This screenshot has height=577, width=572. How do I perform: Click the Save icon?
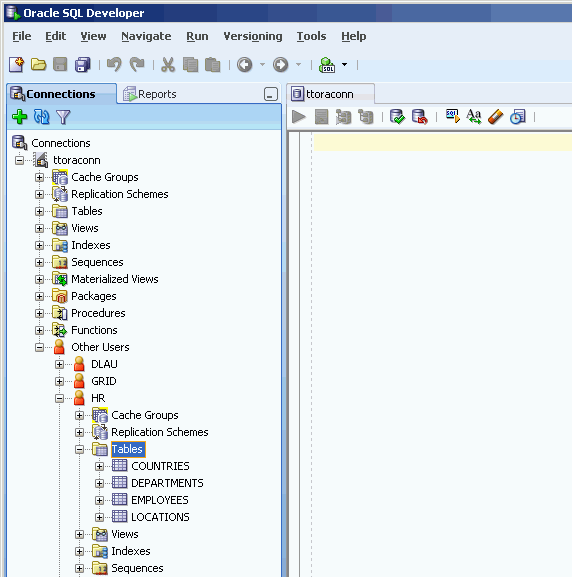click(60, 64)
